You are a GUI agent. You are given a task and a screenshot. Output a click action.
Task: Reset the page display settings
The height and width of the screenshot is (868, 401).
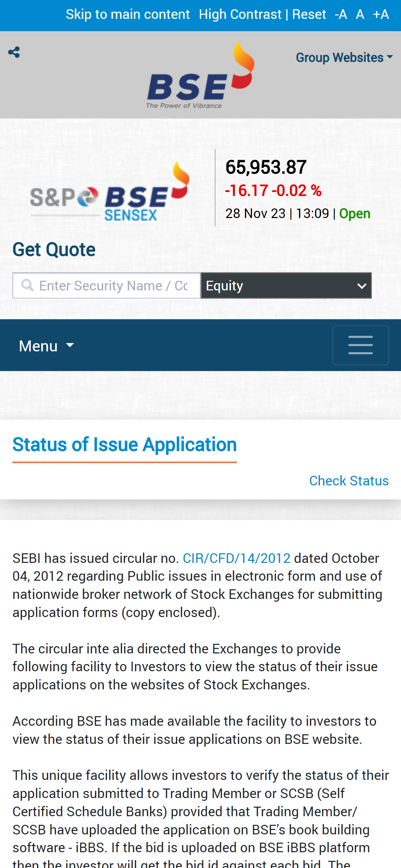(x=309, y=14)
